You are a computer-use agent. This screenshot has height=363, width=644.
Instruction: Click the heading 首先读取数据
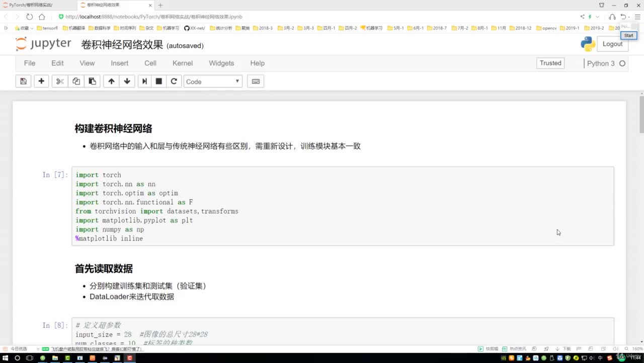[x=104, y=268]
